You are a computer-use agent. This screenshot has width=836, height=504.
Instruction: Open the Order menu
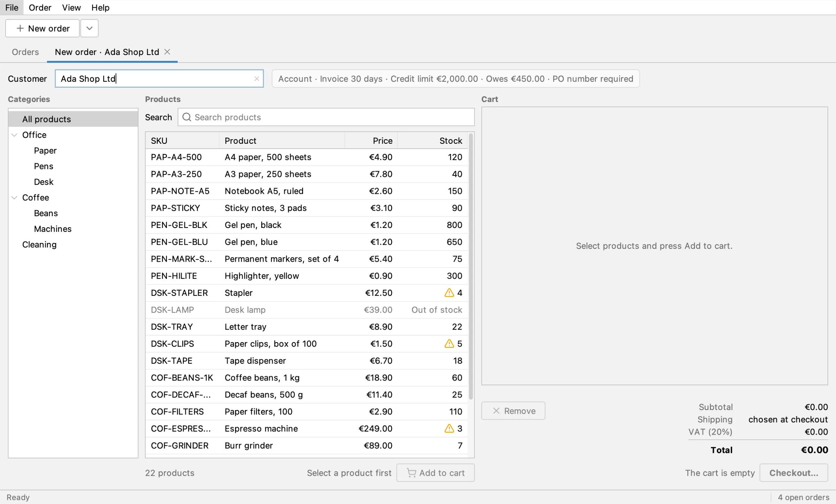(x=40, y=7)
